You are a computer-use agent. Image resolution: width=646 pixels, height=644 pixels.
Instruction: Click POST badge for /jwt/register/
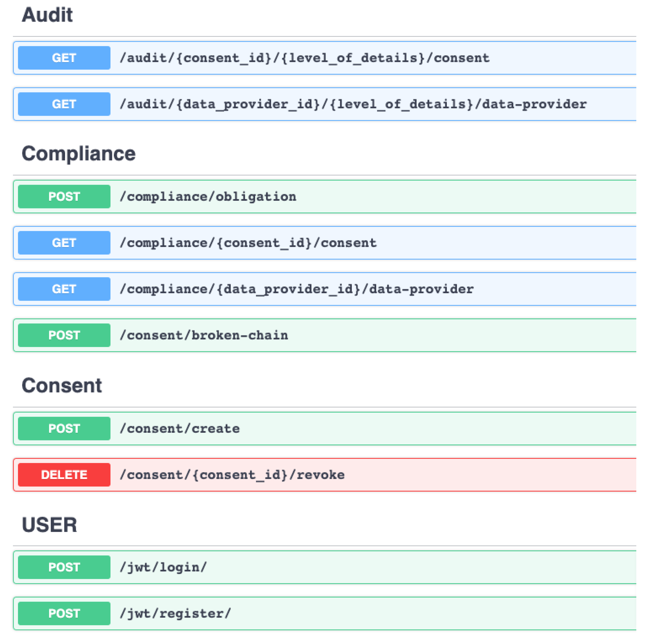(x=64, y=613)
